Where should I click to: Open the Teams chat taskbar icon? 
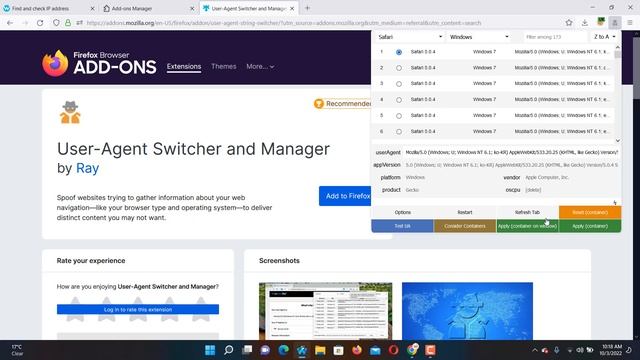pos(265,350)
